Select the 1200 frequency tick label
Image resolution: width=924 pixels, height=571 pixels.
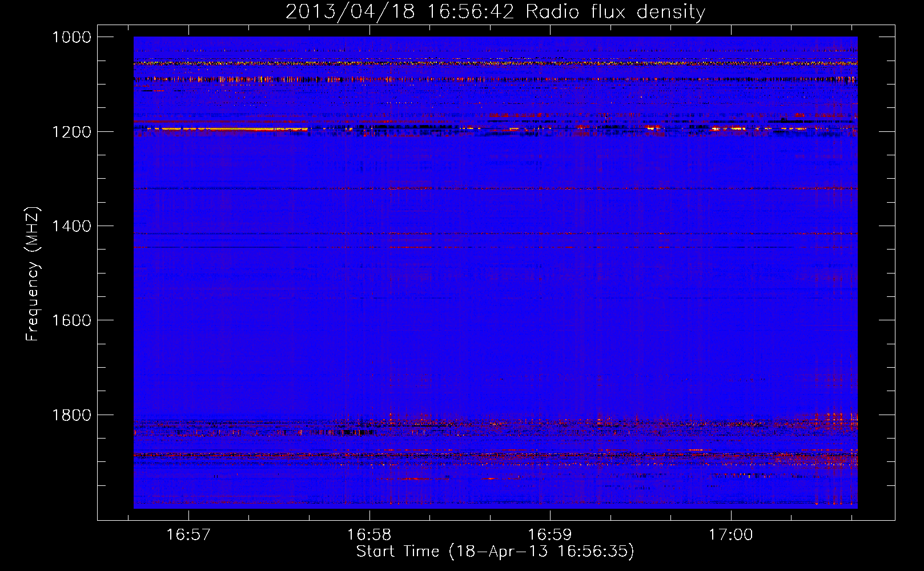[x=71, y=132]
